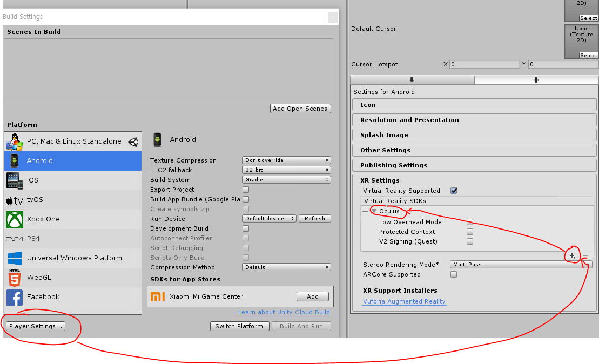Click the Xiaomi Mi logo icon

pyautogui.click(x=157, y=296)
